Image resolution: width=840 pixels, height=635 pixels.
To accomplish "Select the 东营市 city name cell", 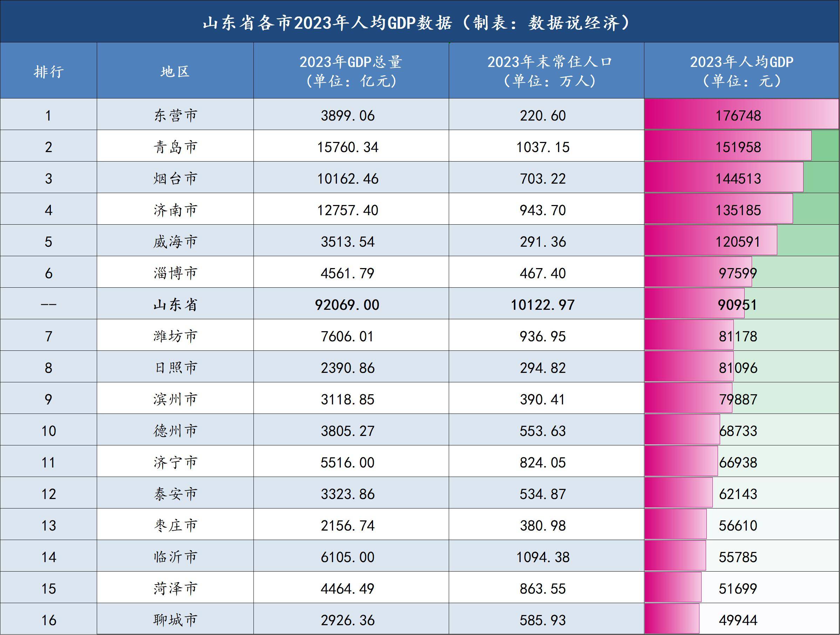I will [x=176, y=117].
